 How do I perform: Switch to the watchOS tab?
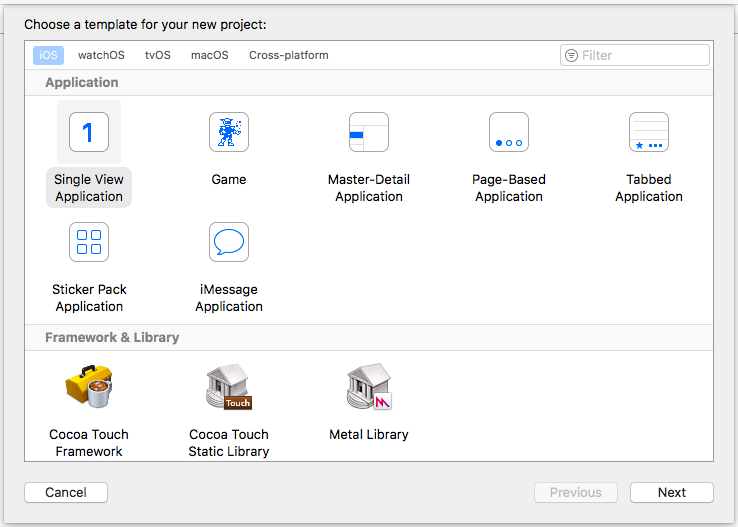(x=101, y=55)
